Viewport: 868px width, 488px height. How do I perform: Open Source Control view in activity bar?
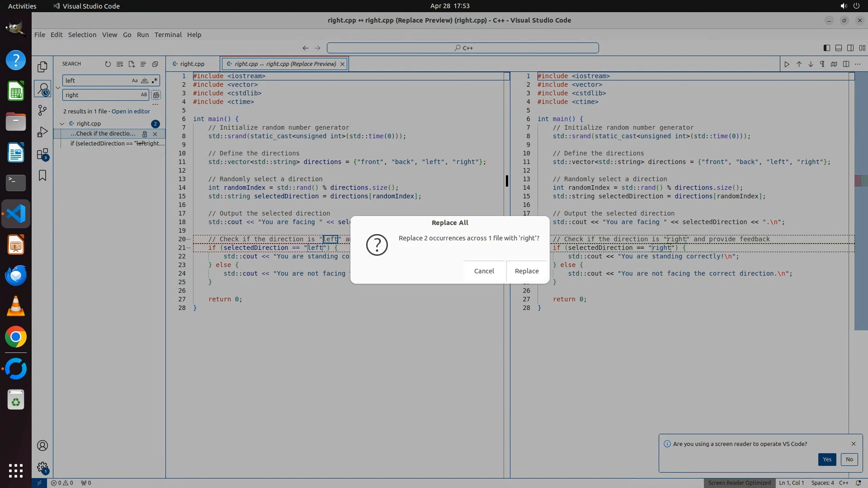tap(42, 110)
